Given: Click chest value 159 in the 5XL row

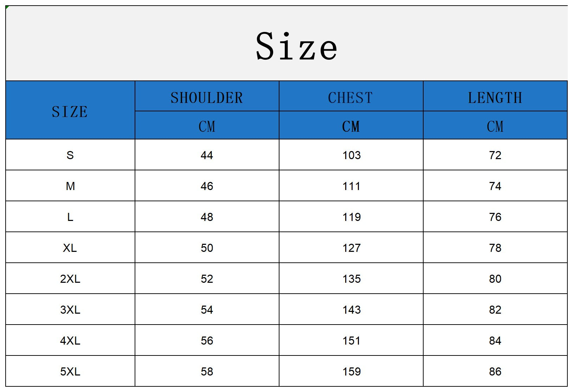Looking at the screenshot, I should tap(352, 372).
